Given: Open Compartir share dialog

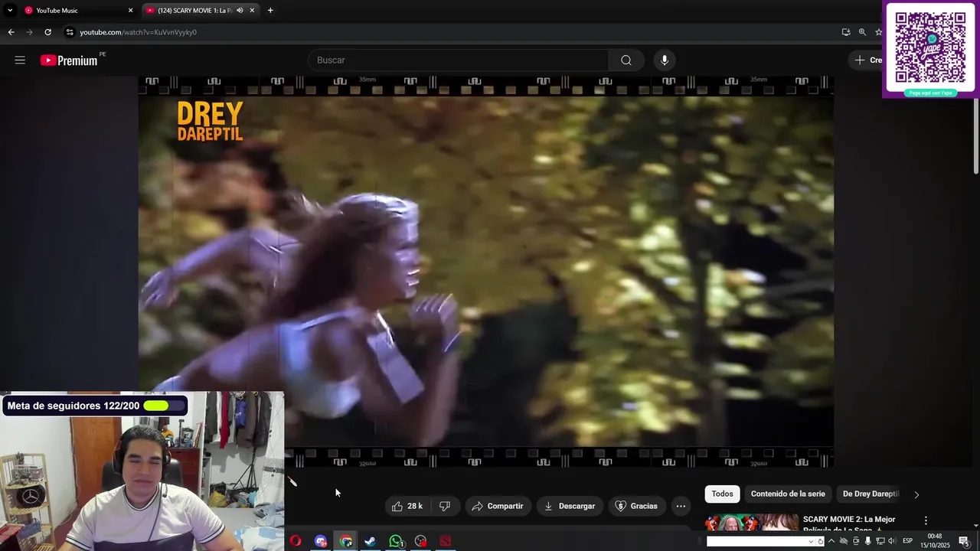Looking at the screenshot, I should pyautogui.click(x=498, y=506).
